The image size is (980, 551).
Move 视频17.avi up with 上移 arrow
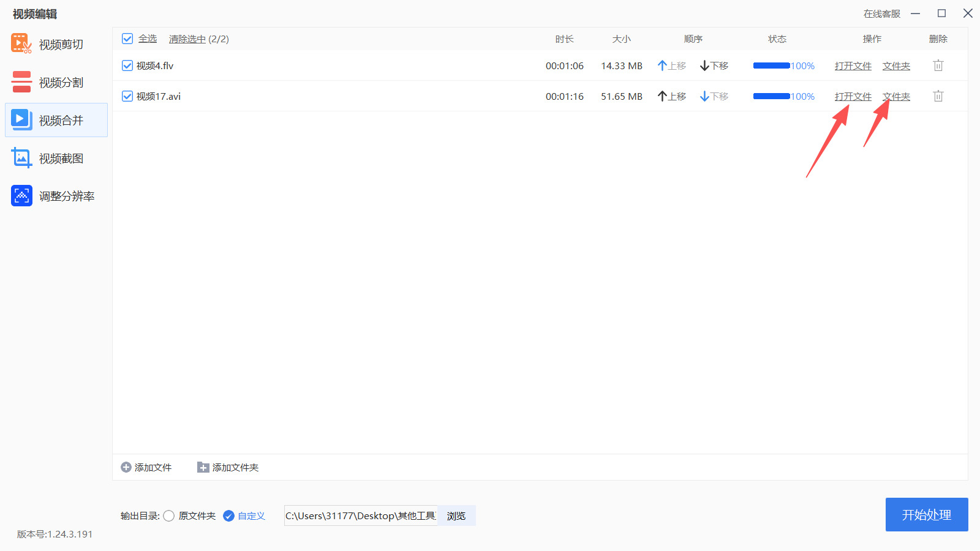click(x=671, y=96)
